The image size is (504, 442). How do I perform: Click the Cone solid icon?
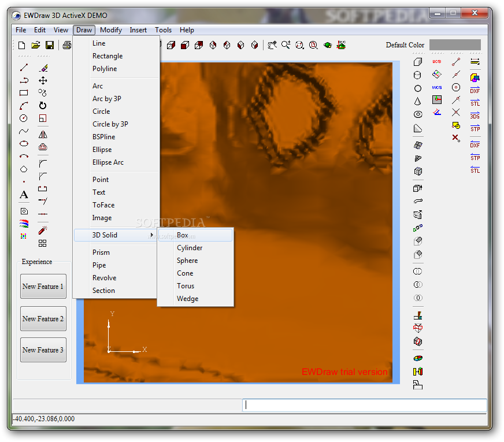click(418, 102)
